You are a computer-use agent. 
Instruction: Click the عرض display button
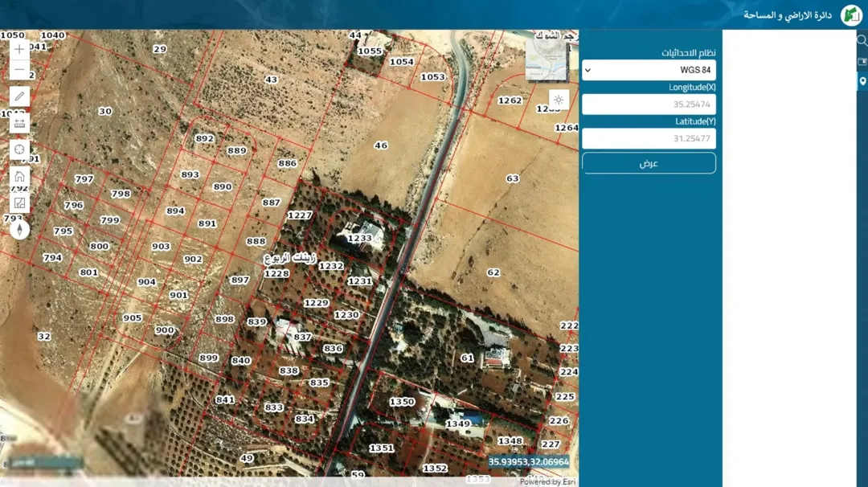(x=649, y=163)
